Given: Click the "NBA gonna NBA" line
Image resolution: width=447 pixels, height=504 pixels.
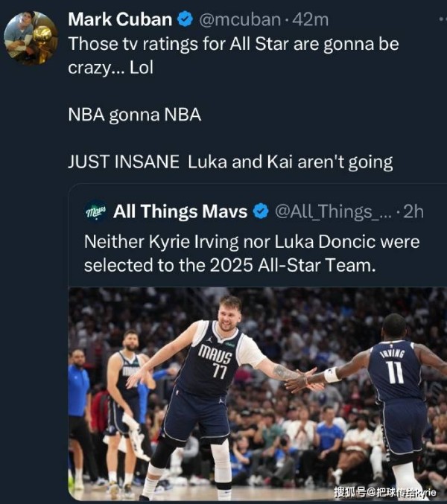Looking at the screenshot, I should (134, 115).
